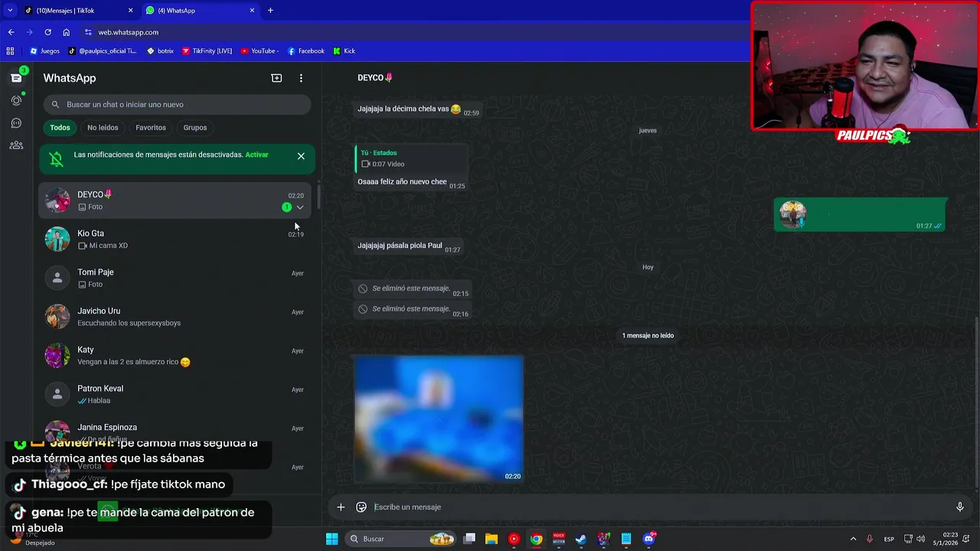Screen dimensions: 980x551
Task: Go to the browser home page
Action: tap(66, 32)
